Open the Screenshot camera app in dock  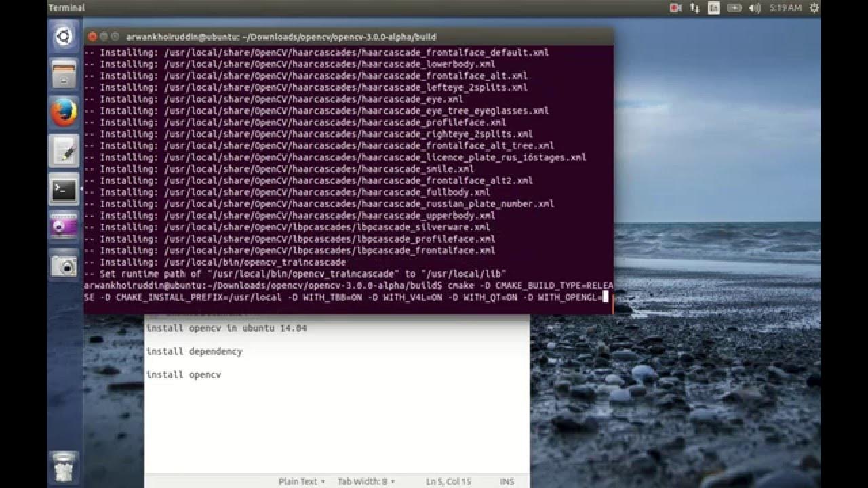point(64,265)
